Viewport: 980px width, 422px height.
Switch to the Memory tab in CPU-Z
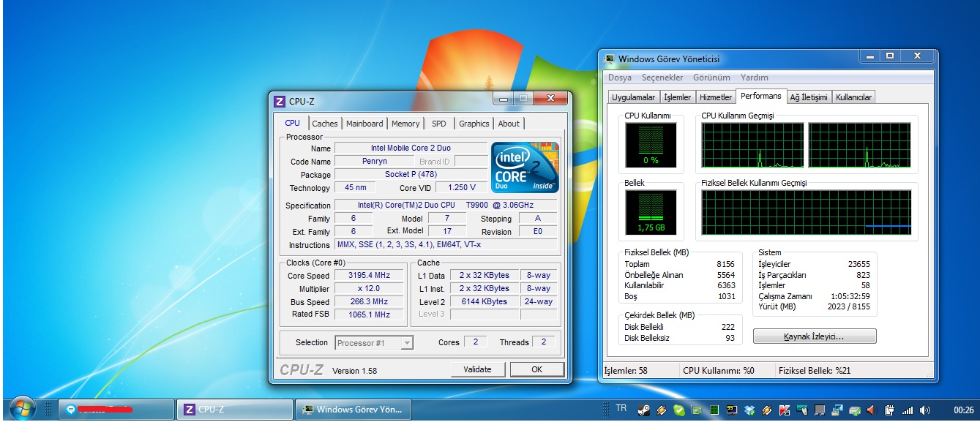coord(405,124)
